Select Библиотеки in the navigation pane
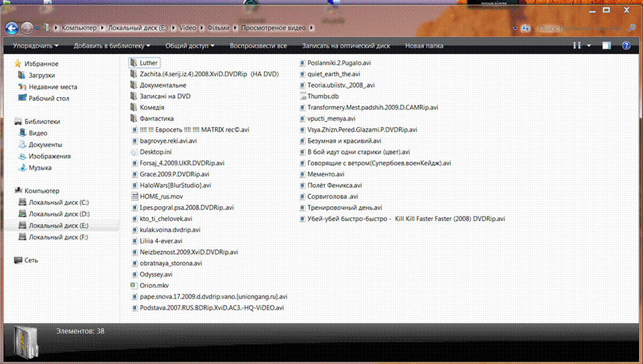The image size is (643, 364). tap(42, 122)
